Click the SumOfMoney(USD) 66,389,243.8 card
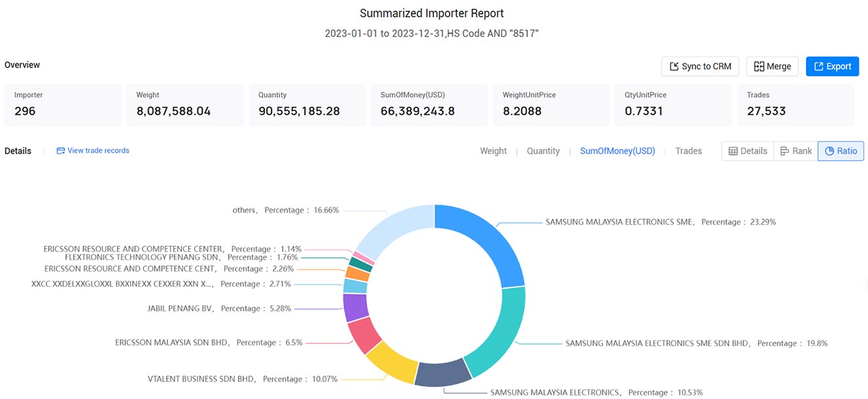The image size is (868, 399). coord(429,104)
